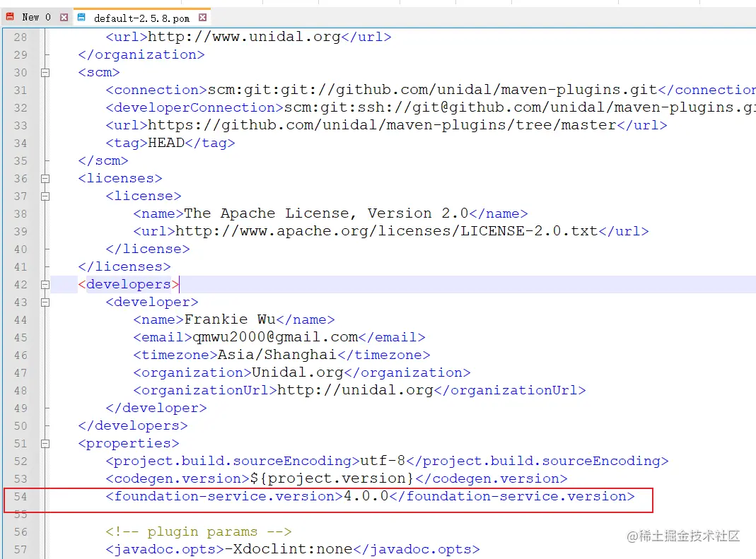Viewport: 756px width, 559px height.
Task: Collapse the developers block at line 42
Action: click(45, 285)
